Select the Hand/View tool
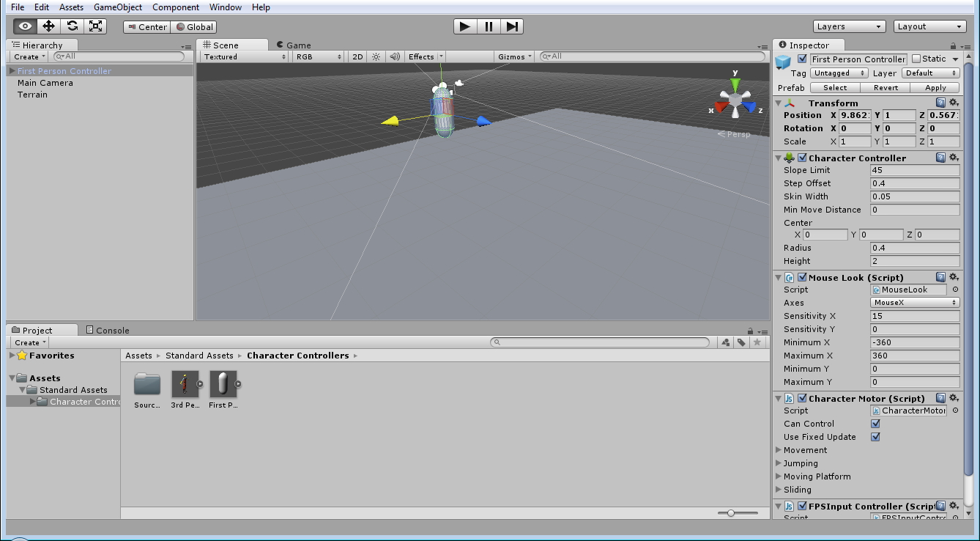The image size is (980, 541). click(24, 25)
